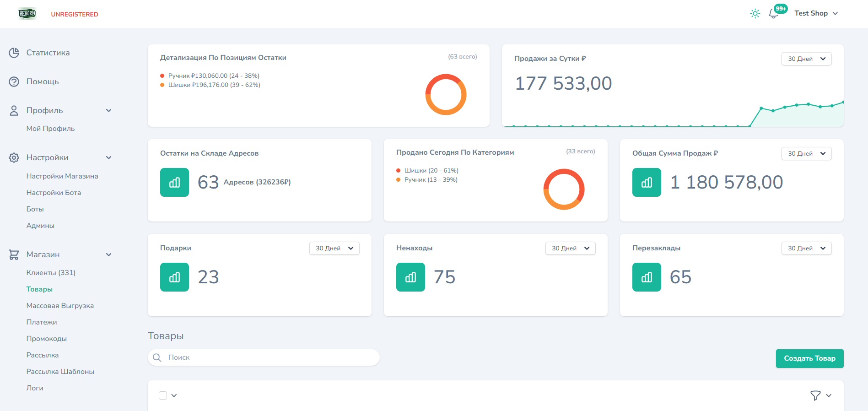Click the filter funnel icon in table
The image size is (868, 411).
815,395
